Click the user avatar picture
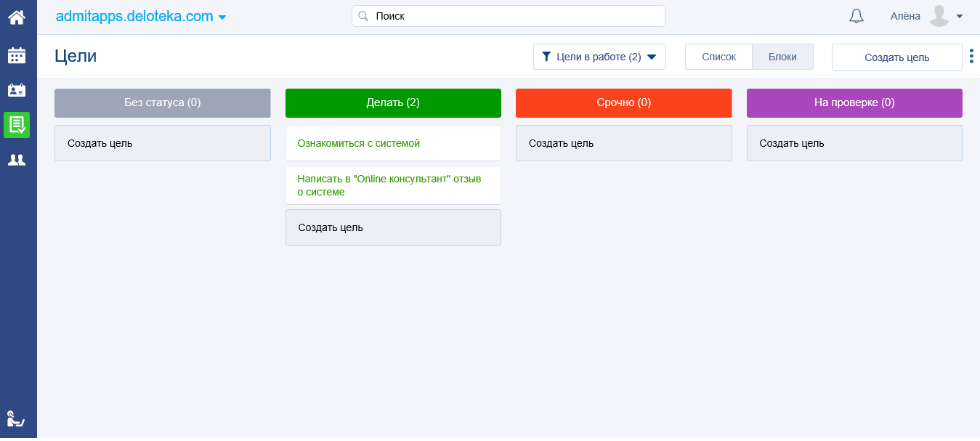The image size is (980, 441). (x=939, y=16)
